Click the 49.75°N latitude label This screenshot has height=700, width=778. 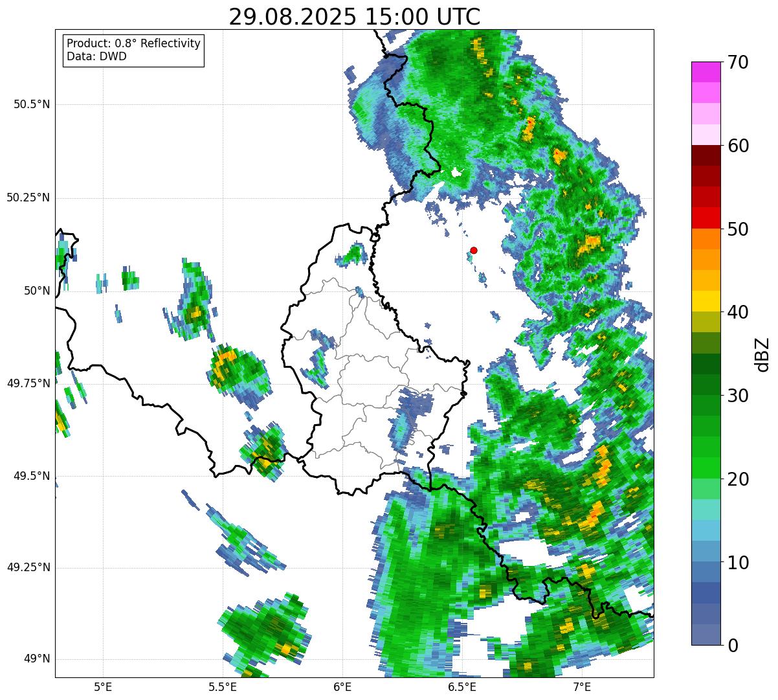click(28, 383)
